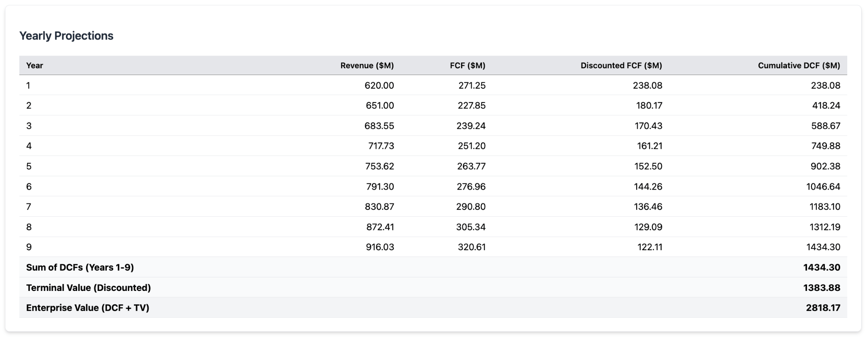The image size is (868, 338).
Task: Click Terminal Value (Discounted) row label
Action: pos(88,288)
